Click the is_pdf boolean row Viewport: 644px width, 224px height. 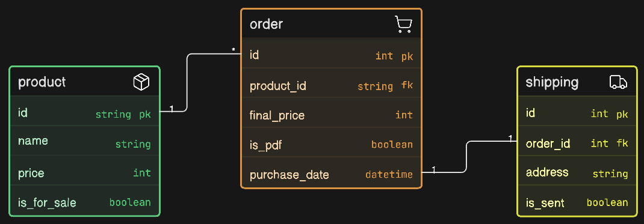pos(331,145)
